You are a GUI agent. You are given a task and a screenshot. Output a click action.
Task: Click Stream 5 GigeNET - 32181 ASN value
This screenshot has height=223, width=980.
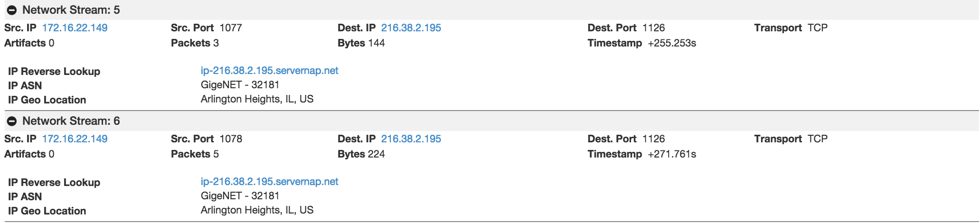240,85
